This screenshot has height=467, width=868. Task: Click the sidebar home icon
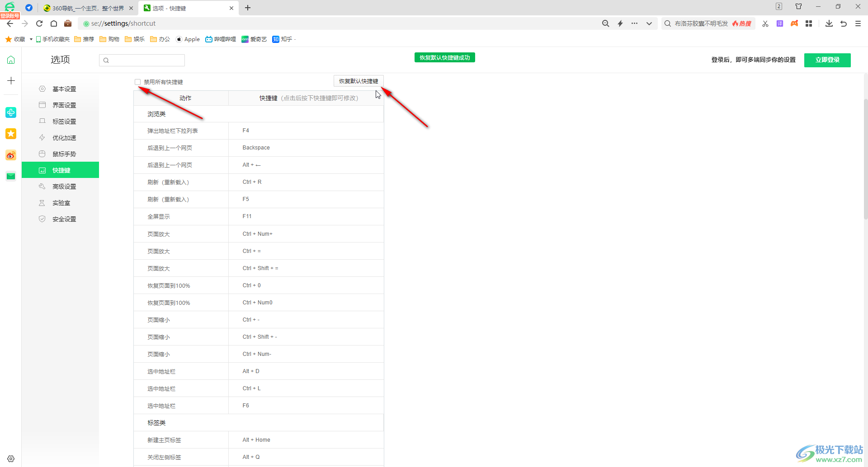click(x=11, y=60)
